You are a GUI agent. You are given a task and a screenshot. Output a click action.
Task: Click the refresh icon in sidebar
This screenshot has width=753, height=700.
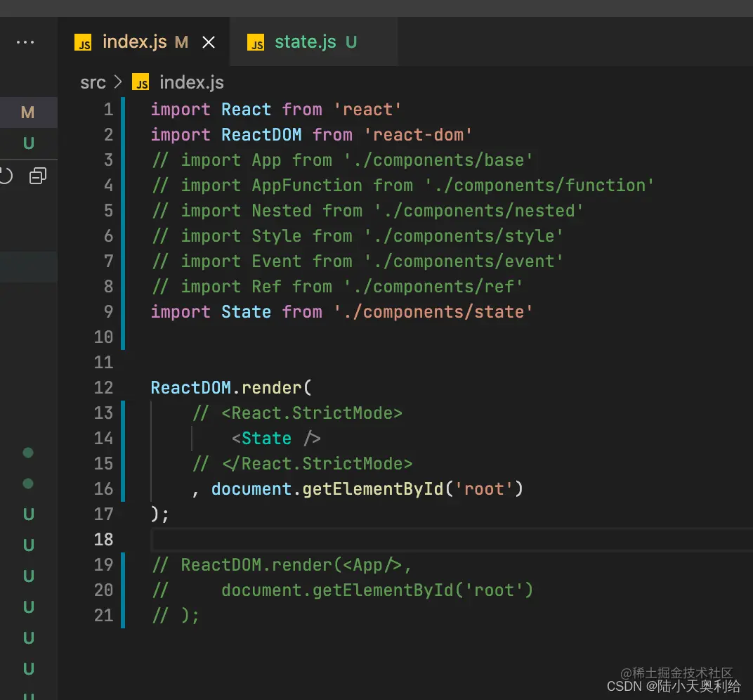tap(6, 176)
